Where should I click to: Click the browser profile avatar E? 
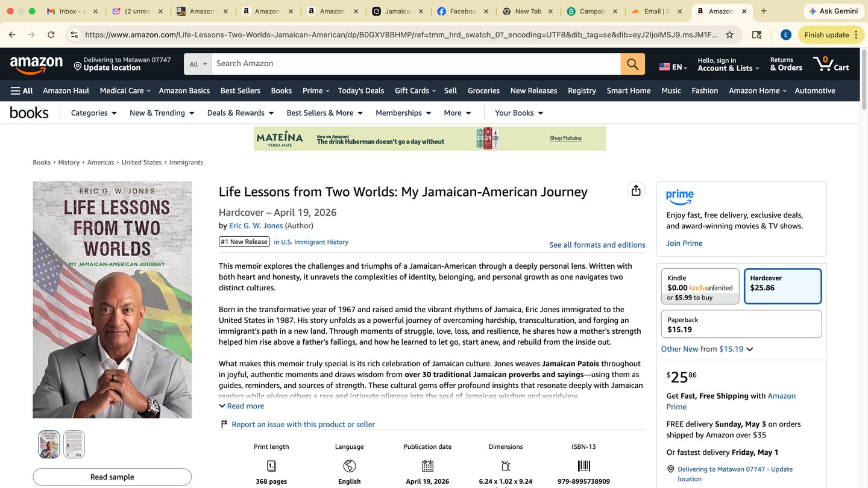(x=785, y=35)
